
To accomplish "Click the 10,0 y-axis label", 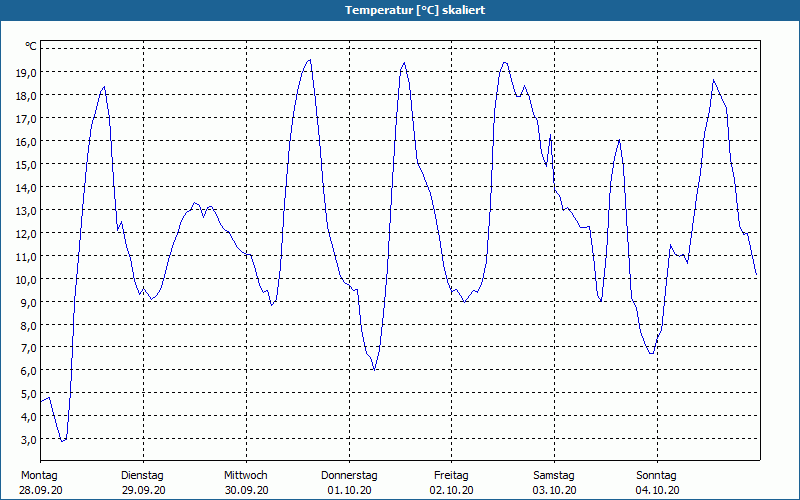I will pos(26,280).
